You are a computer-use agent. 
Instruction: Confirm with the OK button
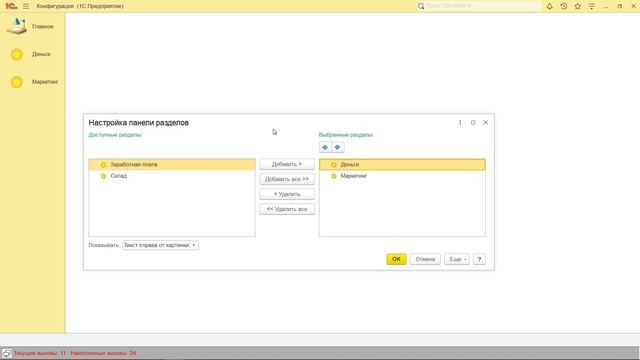pyautogui.click(x=396, y=259)
